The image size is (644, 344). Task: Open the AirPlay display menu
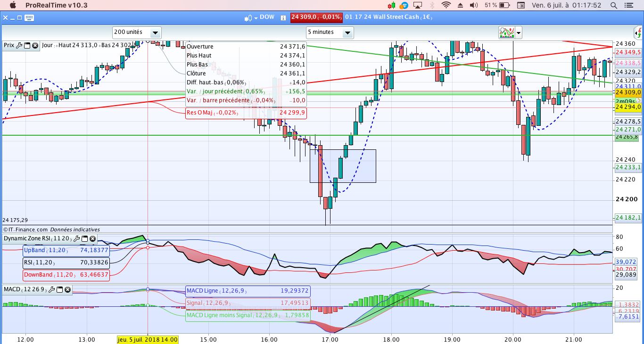(x=417, y=5)
